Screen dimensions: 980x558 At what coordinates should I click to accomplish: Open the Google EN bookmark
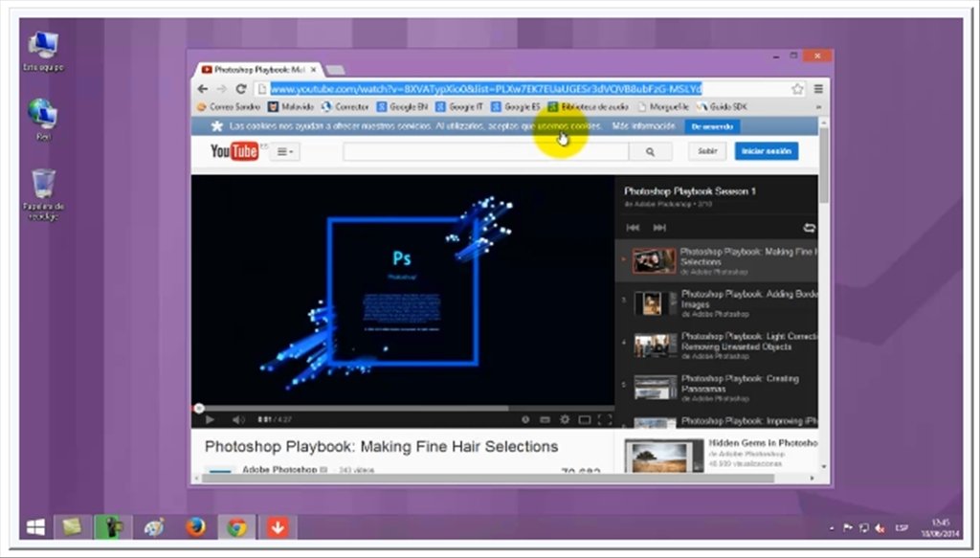[x=402, y=107]
